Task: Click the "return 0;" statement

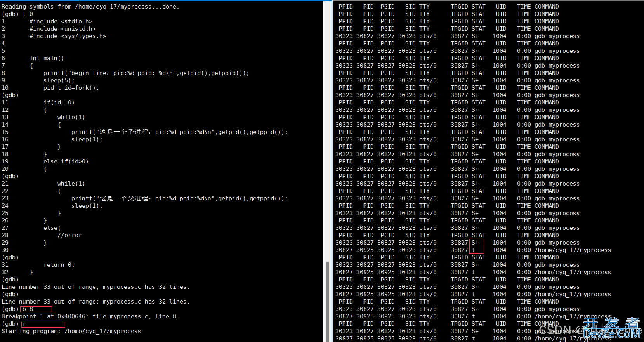Action: pyautogui.click(x=59, y=265)
